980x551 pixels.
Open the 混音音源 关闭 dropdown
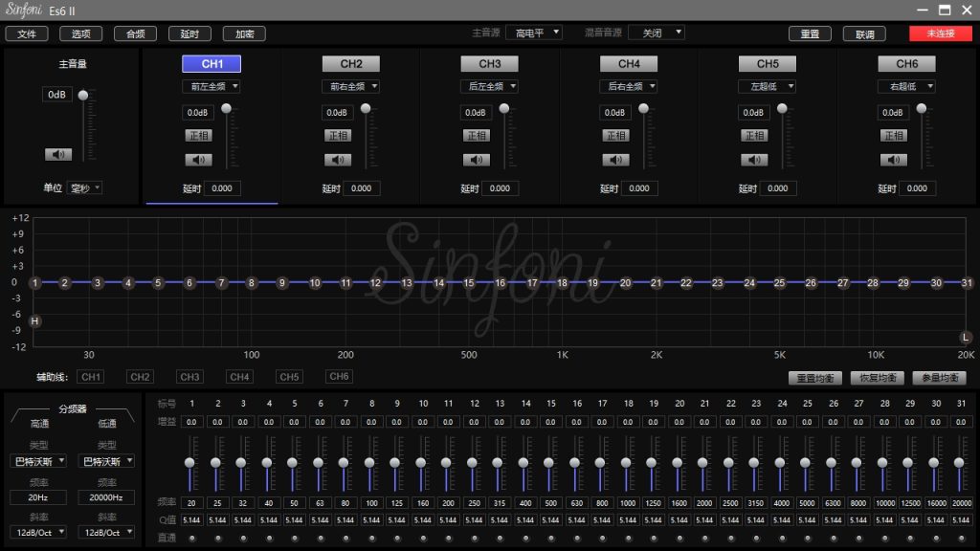click(x=657, y=33)
